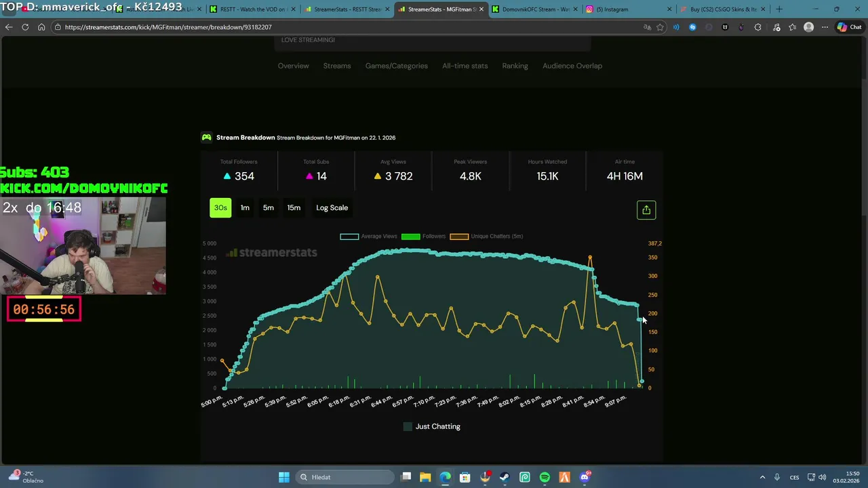Open Steam from the taskbar
This screenshot has width=868, height=488.
pos(505,477)
